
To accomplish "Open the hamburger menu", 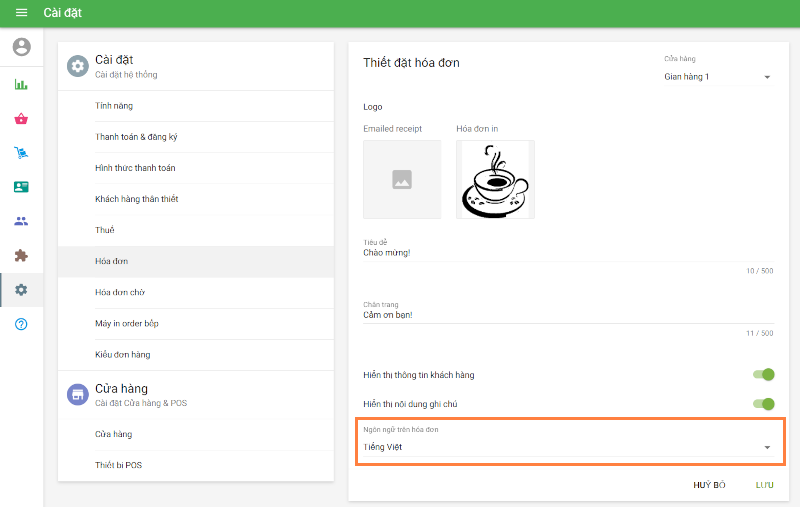I will coord(21,13).
